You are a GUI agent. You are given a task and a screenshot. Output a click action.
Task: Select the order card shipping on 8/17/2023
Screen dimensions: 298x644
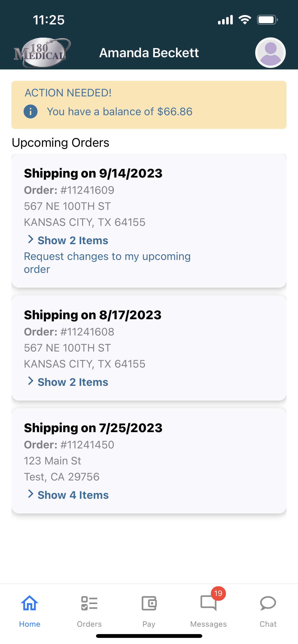(149, 348)
